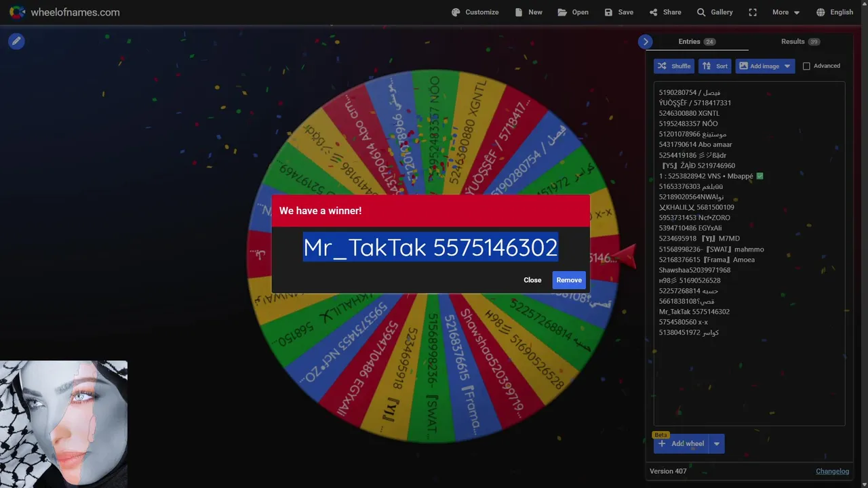Save the current wheel
Viewport: 868px width, 488px height.
(618, 12)
